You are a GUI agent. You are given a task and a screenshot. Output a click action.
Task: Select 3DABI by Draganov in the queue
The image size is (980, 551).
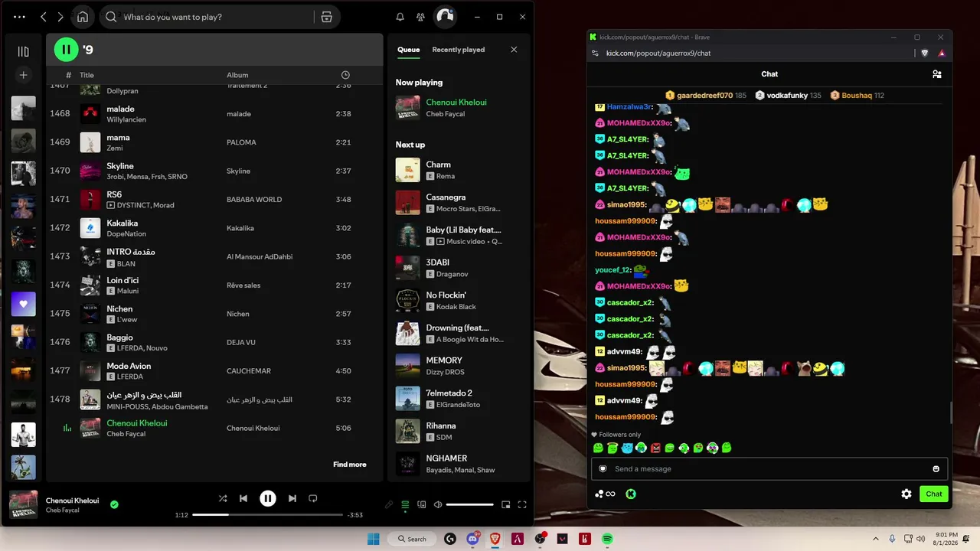coord(459,268)
